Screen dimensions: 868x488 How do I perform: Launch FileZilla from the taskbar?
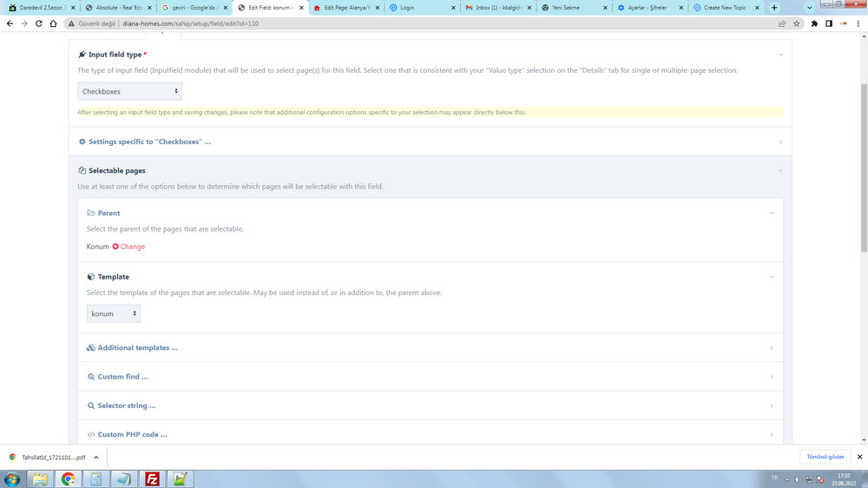(152, 478)
